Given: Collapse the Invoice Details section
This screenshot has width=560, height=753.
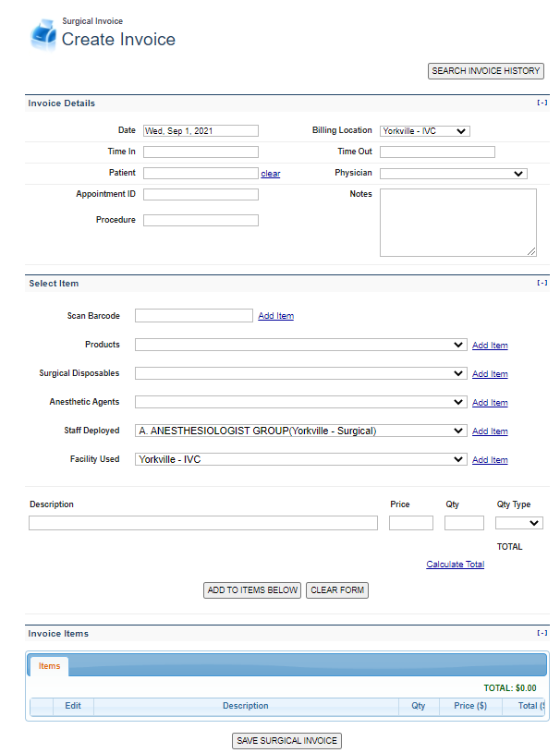Looking at the screenshot, I should coord(542,103).
